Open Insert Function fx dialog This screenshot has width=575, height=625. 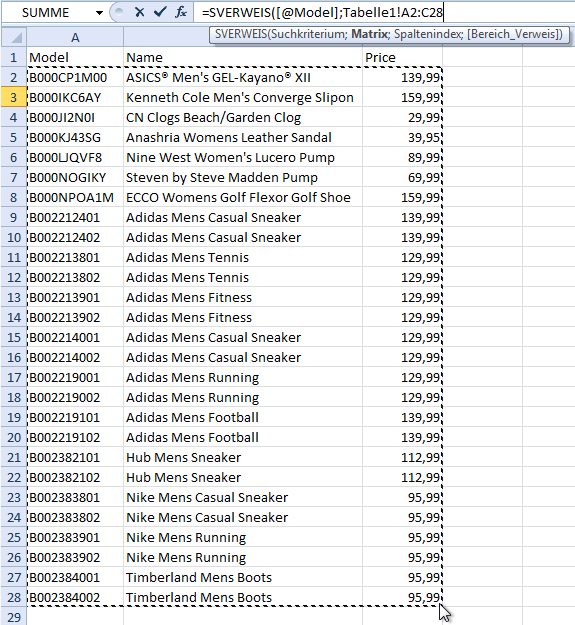point(181,12)
